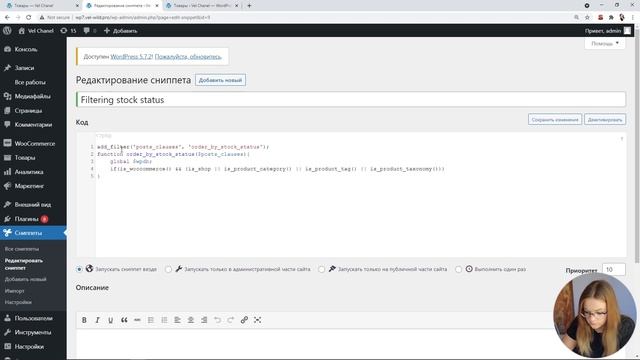Undo last change in description editor
The height and width of the screenshot is (360, 640).
[x=217, y=320]
